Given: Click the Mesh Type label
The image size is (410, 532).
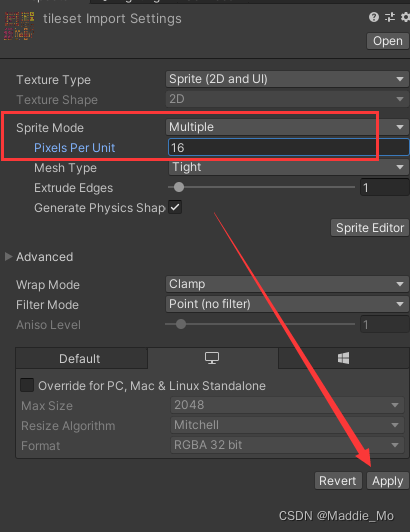Looking at the screenshot, I should pyautogui.click(x=65, y=168).
